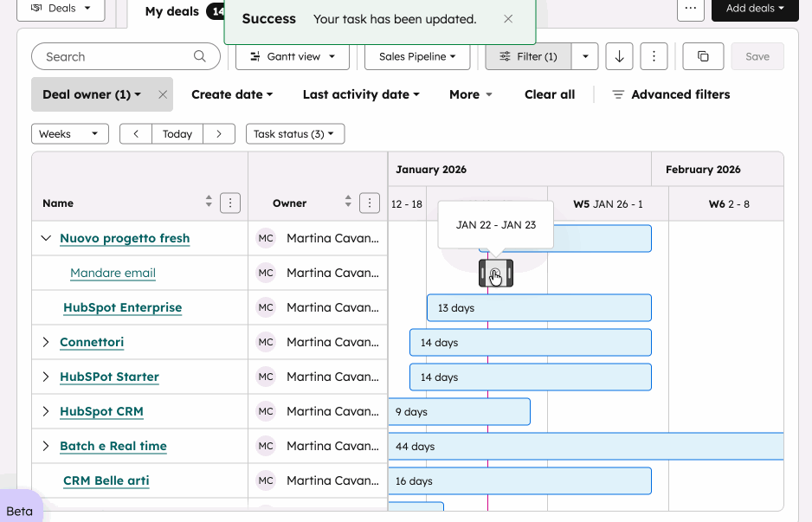Go to previous week with left chevron
This screenshot has height=522, width=812.
(136, 134)
